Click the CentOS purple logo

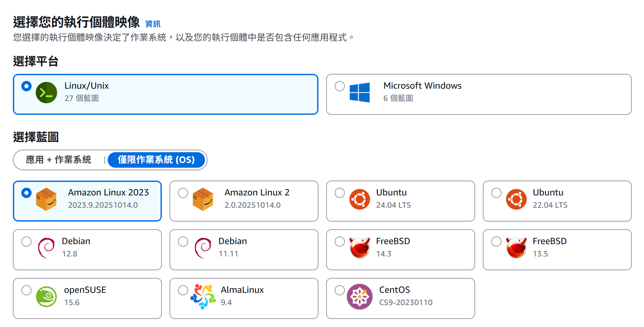pos(359,297)
